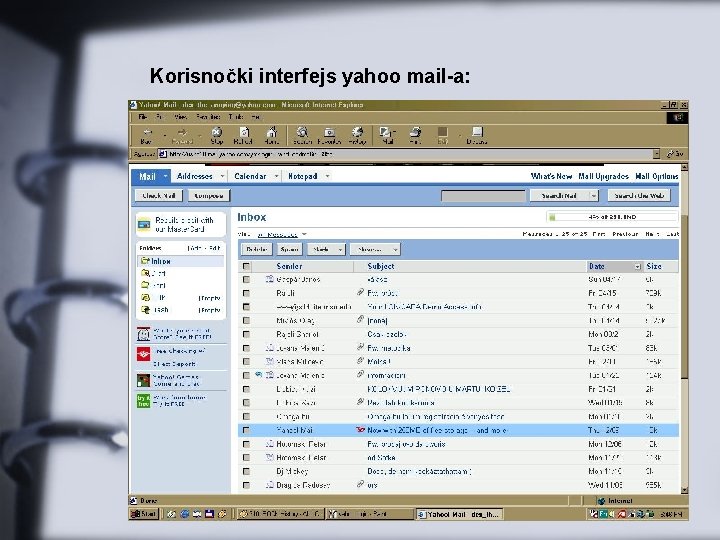
Task: Open the browser address bar dropdown arrow
Action: coord(656,154)
